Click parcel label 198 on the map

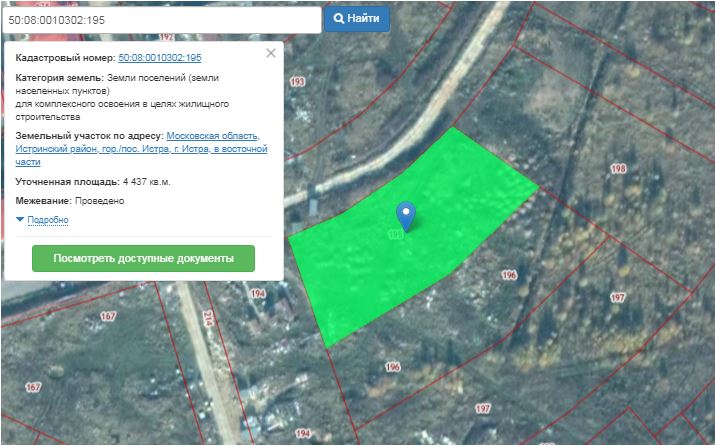[618, 169]
